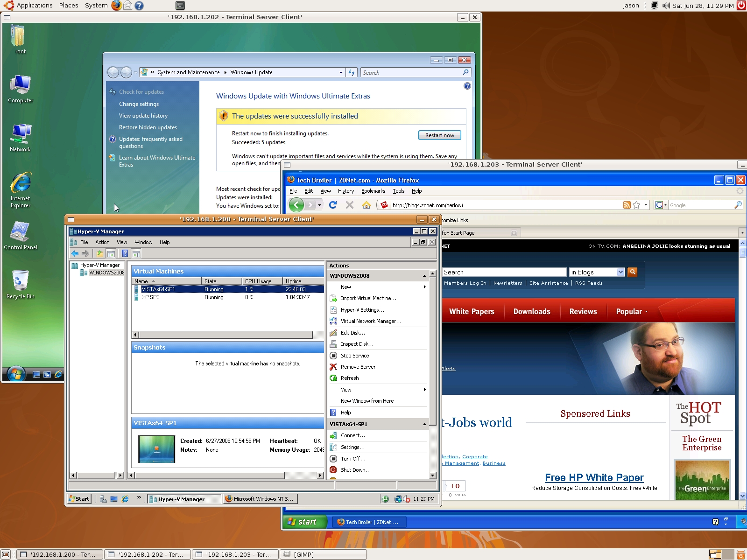Open the Window menu in Hyper-V Manager
Image resolution: width=747 pixels, height=560 pixels.
pyautogui.click(x=143, y=242)
